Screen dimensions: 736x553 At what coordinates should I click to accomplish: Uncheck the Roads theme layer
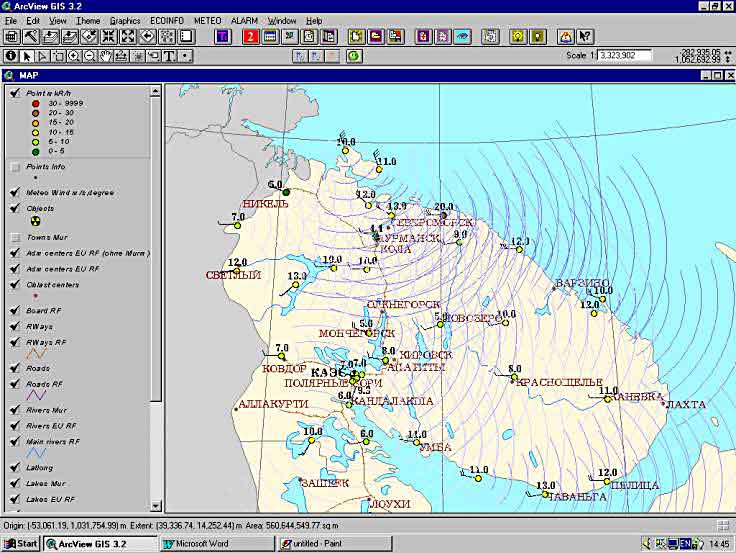[x=15, y=368]
